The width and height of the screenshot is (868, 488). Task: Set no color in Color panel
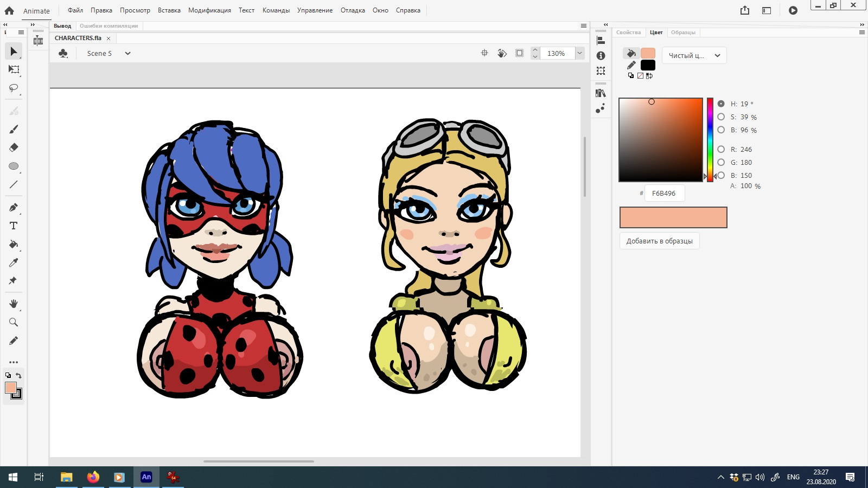click(640, 76)
